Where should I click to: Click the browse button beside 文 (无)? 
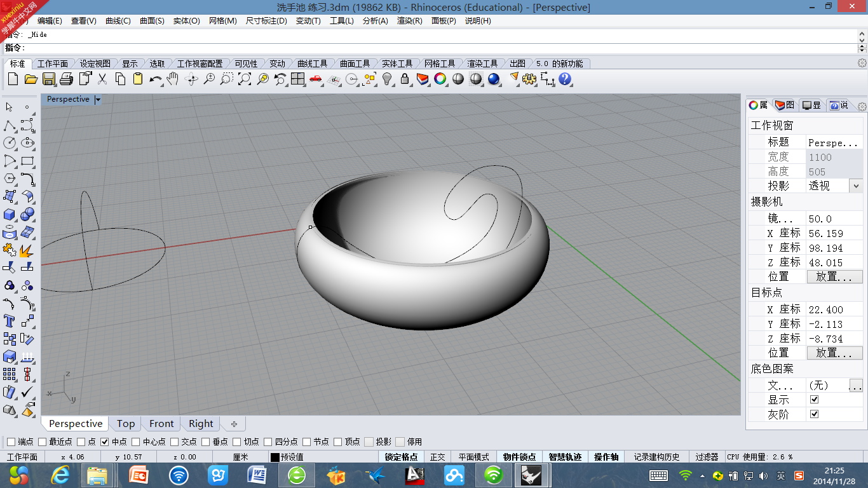point(856,386)
